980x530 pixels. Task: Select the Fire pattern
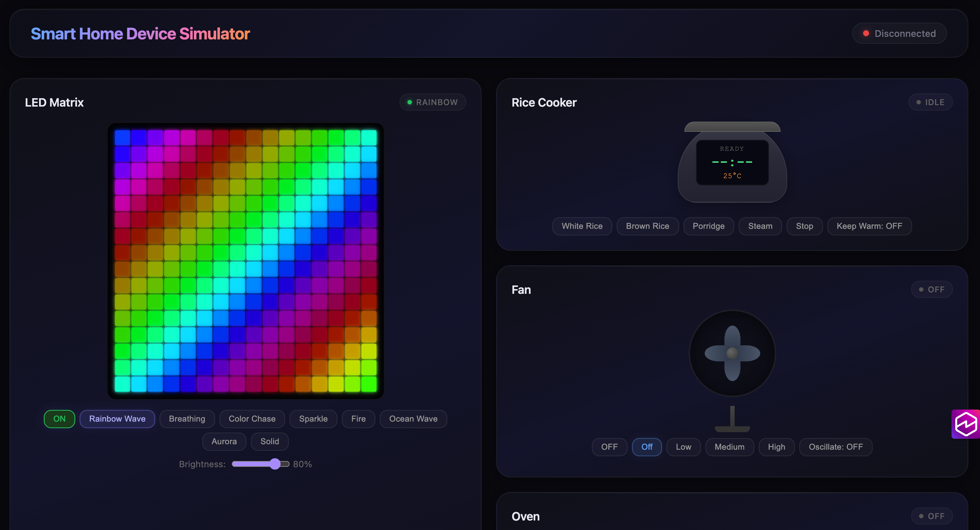coord(358,419)
